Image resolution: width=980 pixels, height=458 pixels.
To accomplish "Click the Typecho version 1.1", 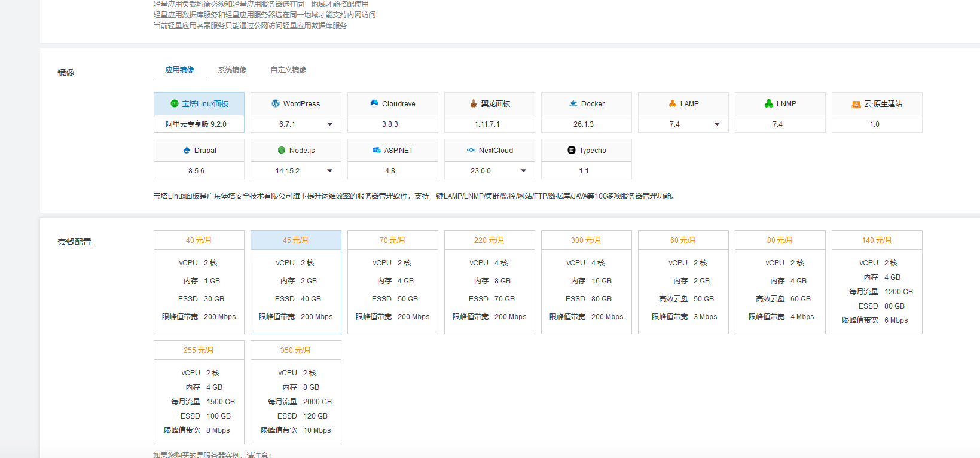I will (x=587, y=170).
